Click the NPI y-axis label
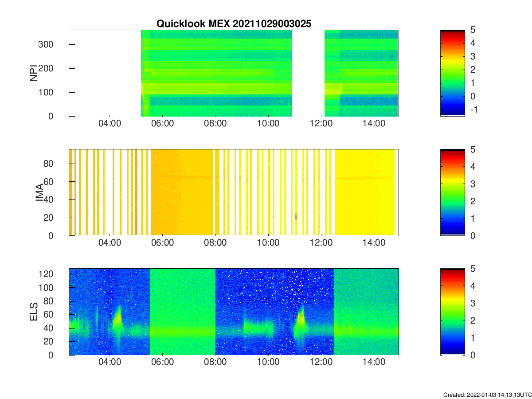The height and width of the screenshot is (399, 532). click(x=33, y=73)
